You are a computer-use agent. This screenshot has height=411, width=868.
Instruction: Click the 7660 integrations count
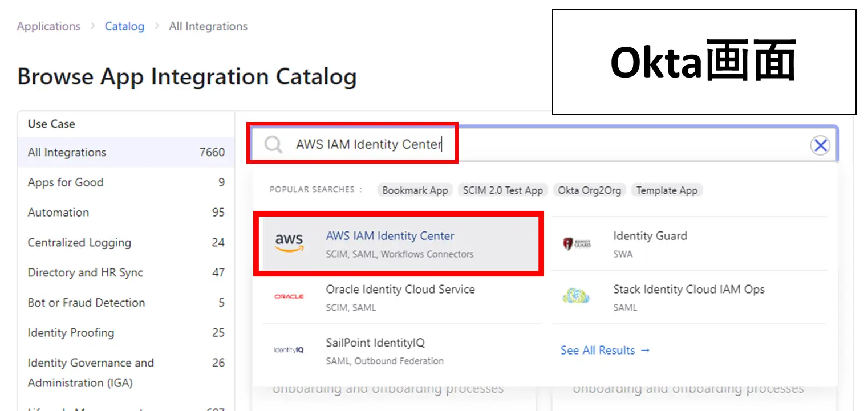(x=212, y=152)
